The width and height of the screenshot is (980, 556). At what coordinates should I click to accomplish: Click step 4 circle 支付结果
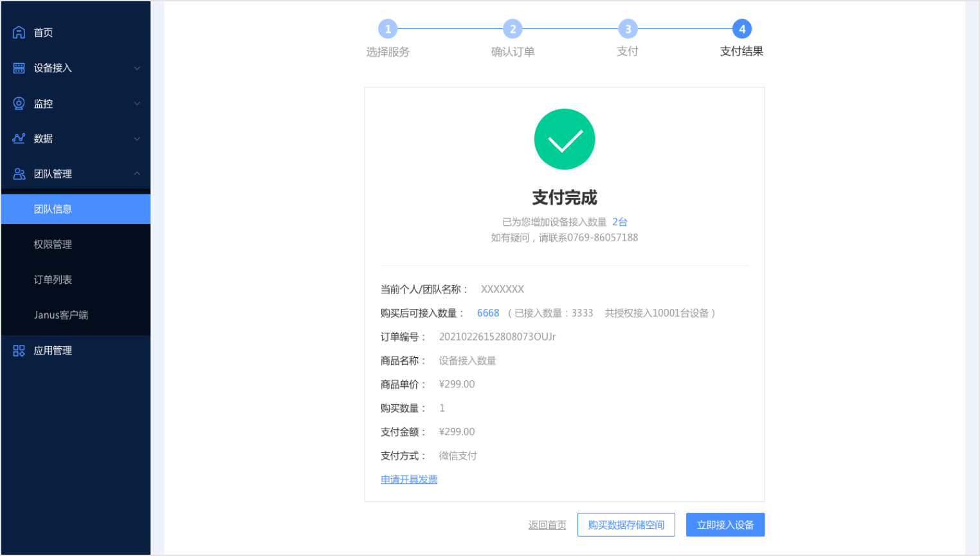coord(741,29)
